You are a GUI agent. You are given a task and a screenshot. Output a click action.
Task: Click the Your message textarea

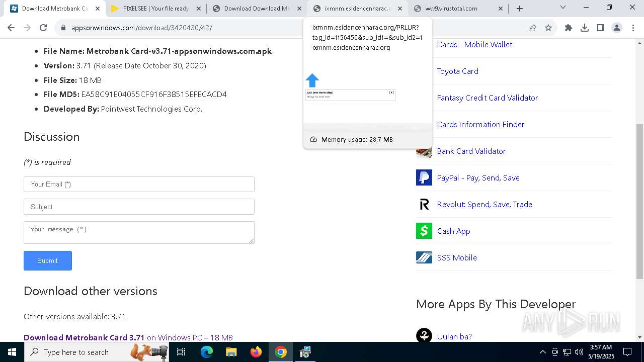(x=139, y=232)
